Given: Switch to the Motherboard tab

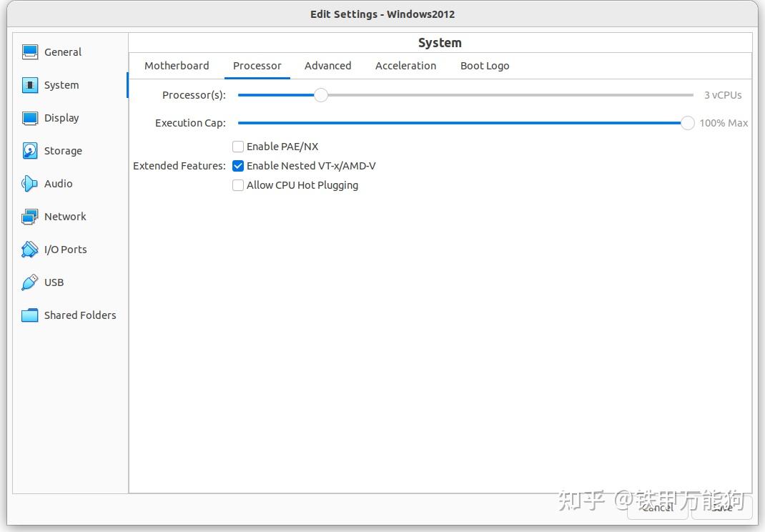Looking at the screenshot, I should point(177,66).
